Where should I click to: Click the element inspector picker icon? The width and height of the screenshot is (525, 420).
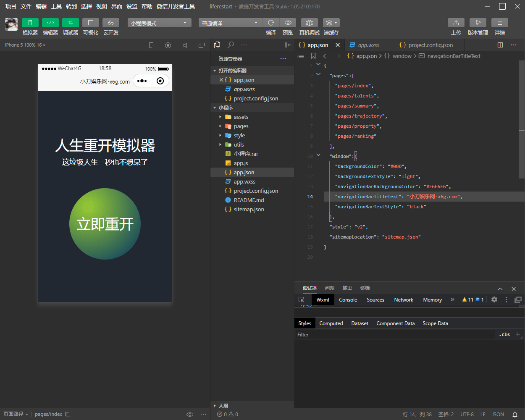(x=301, y=300)
